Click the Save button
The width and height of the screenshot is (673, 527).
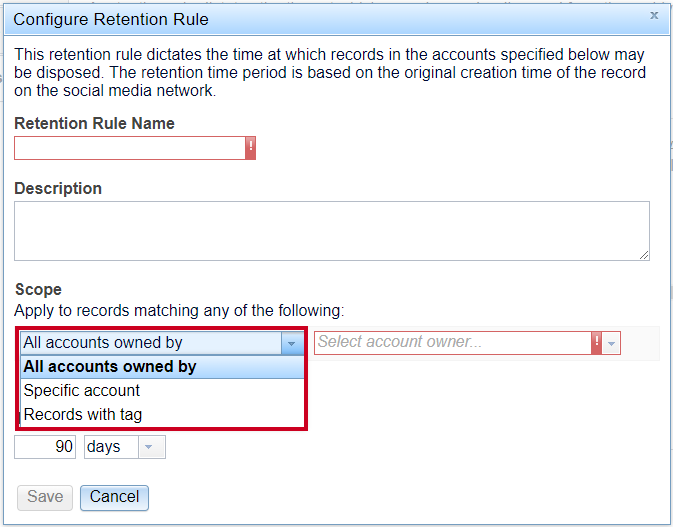click(x=45, y=497)
